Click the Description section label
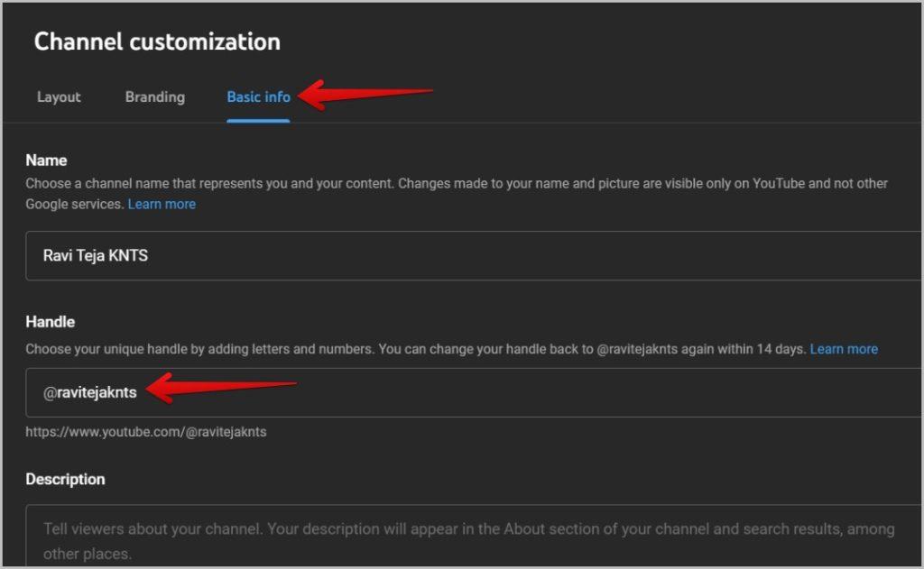Screen dimensions: 924x569 coord(65,479)
